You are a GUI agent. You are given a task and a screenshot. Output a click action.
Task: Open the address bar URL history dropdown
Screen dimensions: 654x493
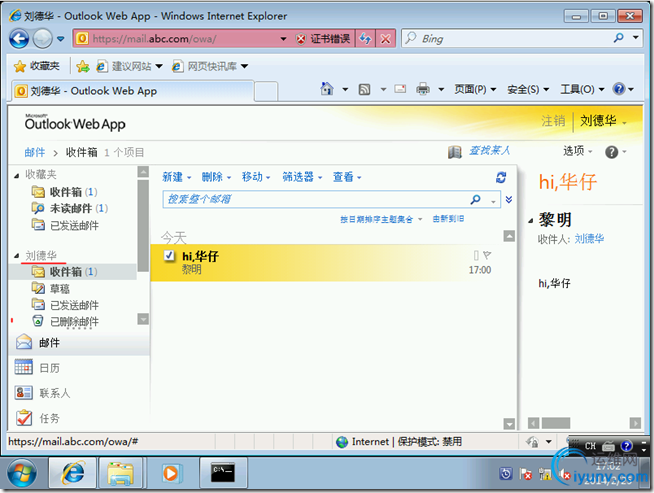(284, 39)
